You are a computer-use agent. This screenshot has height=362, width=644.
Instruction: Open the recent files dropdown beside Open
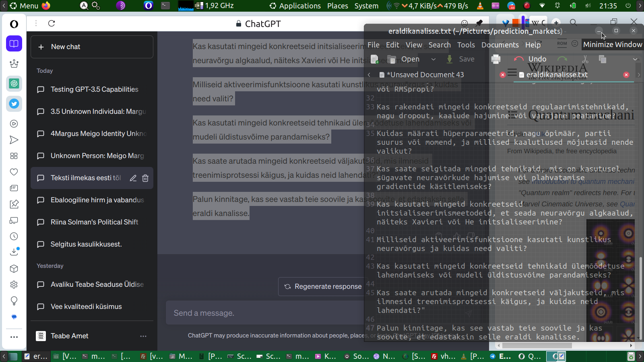[x=433, y=59]
